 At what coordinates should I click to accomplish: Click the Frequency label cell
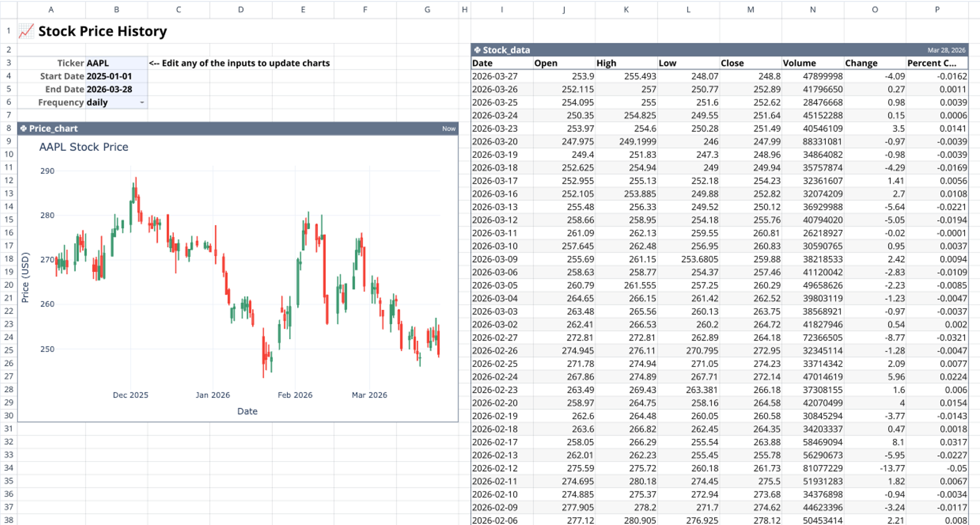coord(52,102)
